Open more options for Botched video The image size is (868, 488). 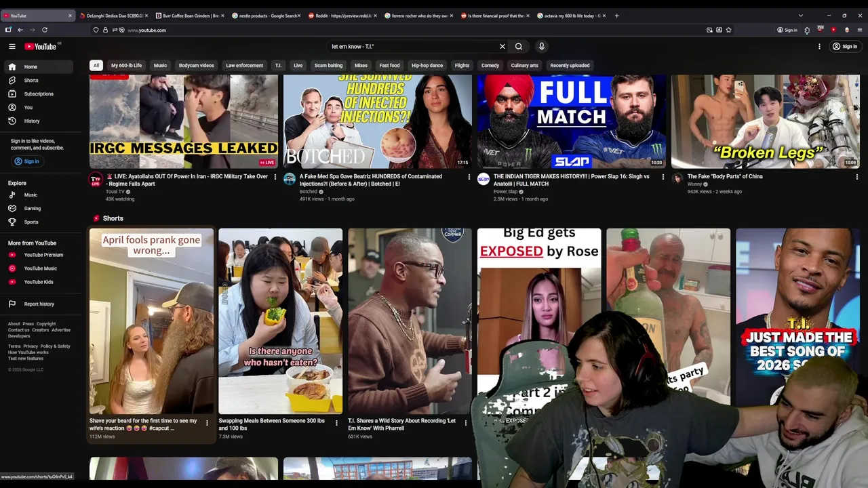point(469,177)
